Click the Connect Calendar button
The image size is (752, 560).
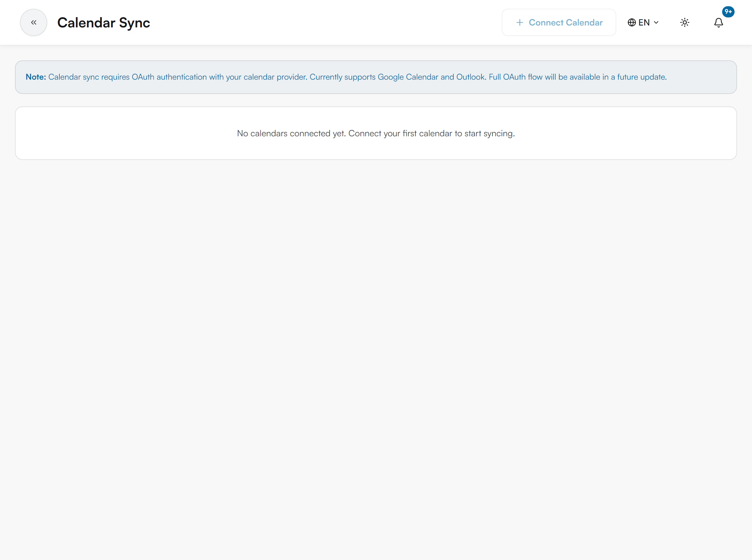pyautogui.click(x=559, y=22)
